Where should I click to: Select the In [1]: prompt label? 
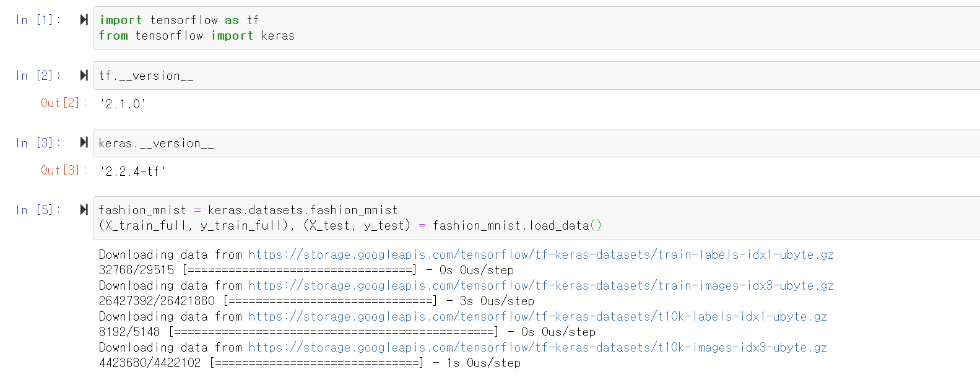38,20
